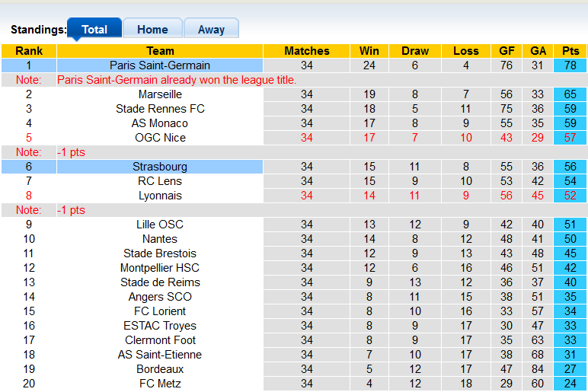This screenshot has width=588, height=392.
Task: Click the Strasbourg team row
Action: (160, 167)
